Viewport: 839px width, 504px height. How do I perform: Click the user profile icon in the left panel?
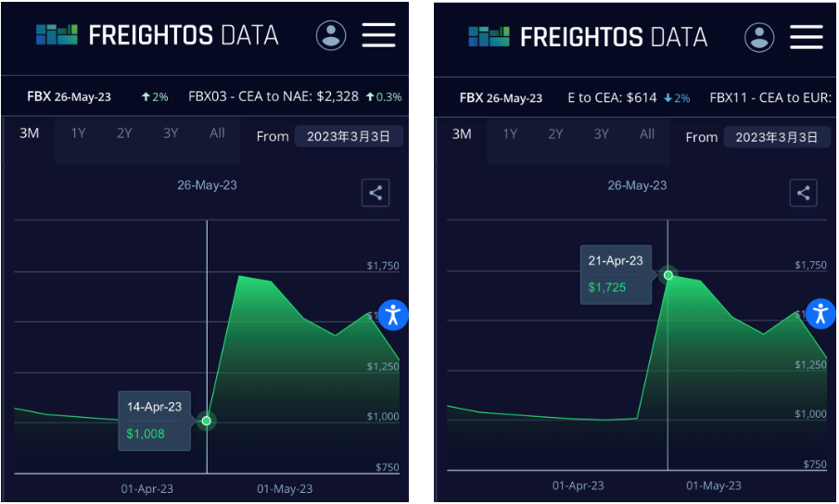click(x=331, y=35)
